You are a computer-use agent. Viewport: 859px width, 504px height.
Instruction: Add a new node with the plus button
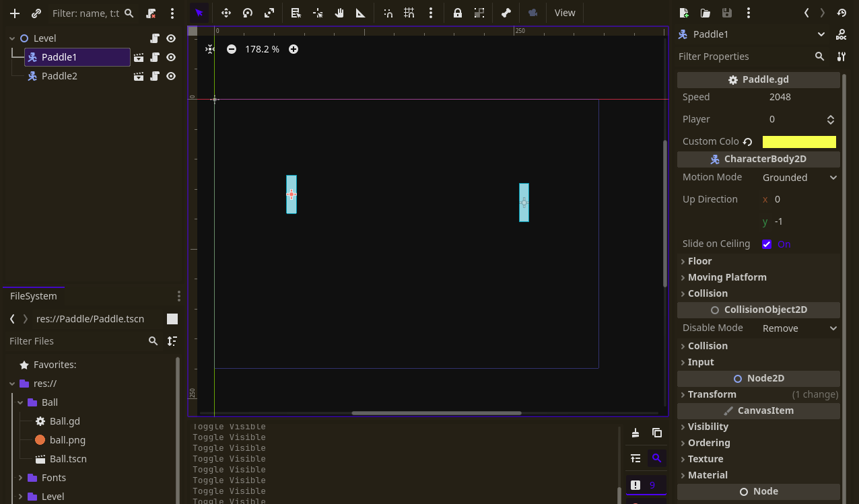point(14,13)
